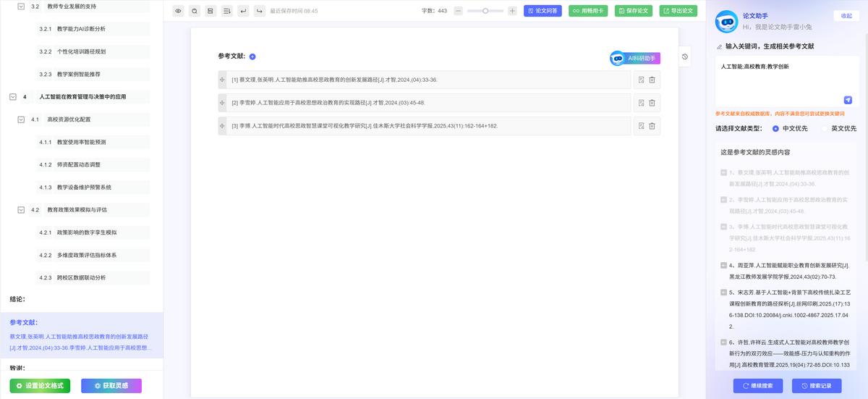Delete reference [1] 蔡文璞 with trash icon

click(652, 80)
